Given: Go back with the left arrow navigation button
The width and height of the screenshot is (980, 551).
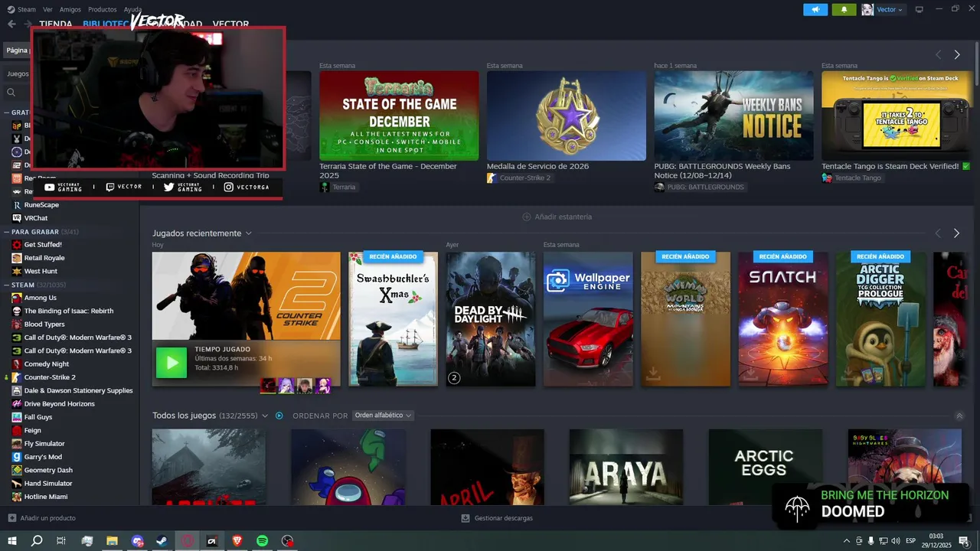Looking at the screenshot, I should coord(11,24).
